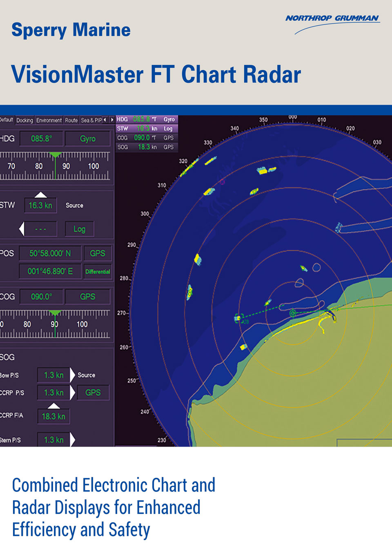Open the Environment tab

tap(49, 120)
